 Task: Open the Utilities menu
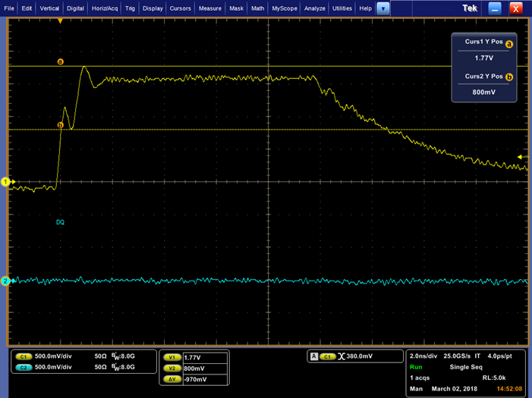(x=342, y=8)
